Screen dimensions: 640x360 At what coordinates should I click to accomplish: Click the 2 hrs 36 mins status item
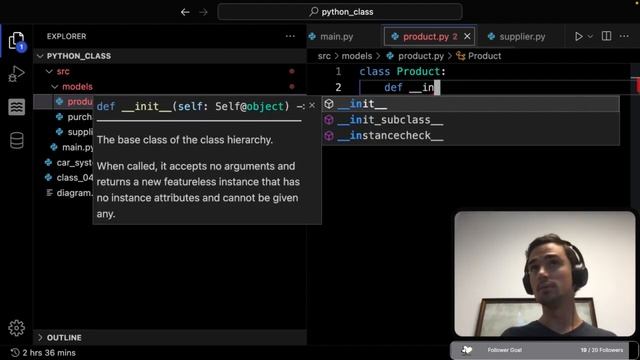tap(43, 353)
